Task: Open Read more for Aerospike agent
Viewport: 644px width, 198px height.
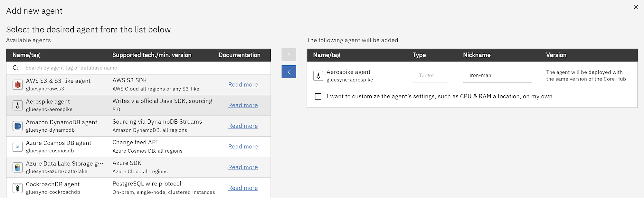Action: pos(243,105)
